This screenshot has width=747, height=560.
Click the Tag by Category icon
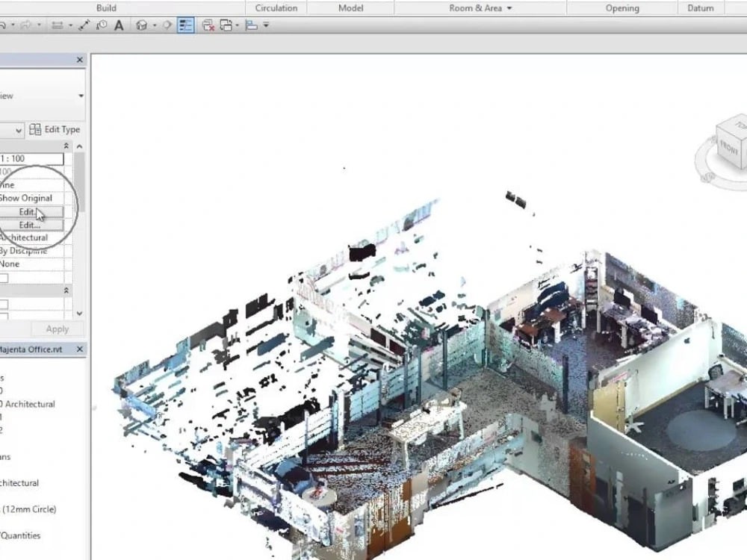(102, 25)
